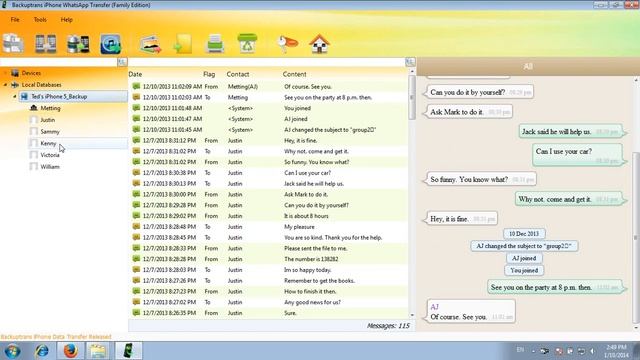Select row 'Any good news for us?'
Image resolution: width=640 pixels, height=360 pixels.
[x=268, y=302]
